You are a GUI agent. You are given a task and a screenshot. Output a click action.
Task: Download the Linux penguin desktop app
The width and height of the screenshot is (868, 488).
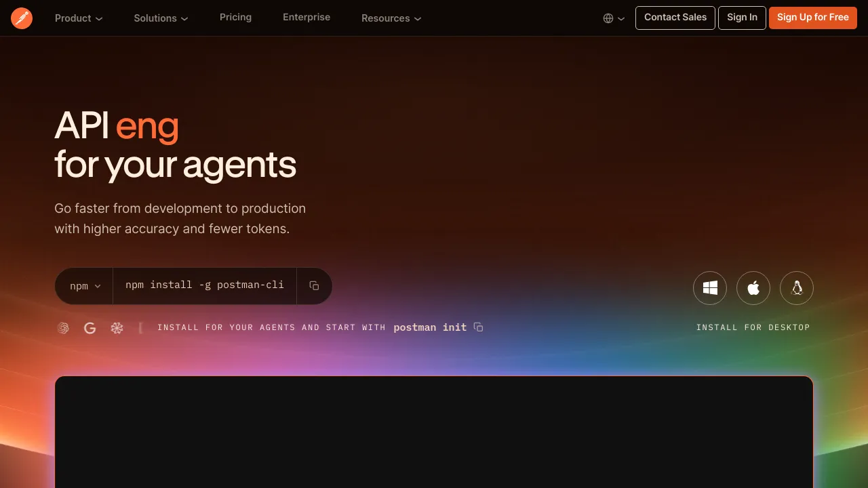[x=797, y=288]
